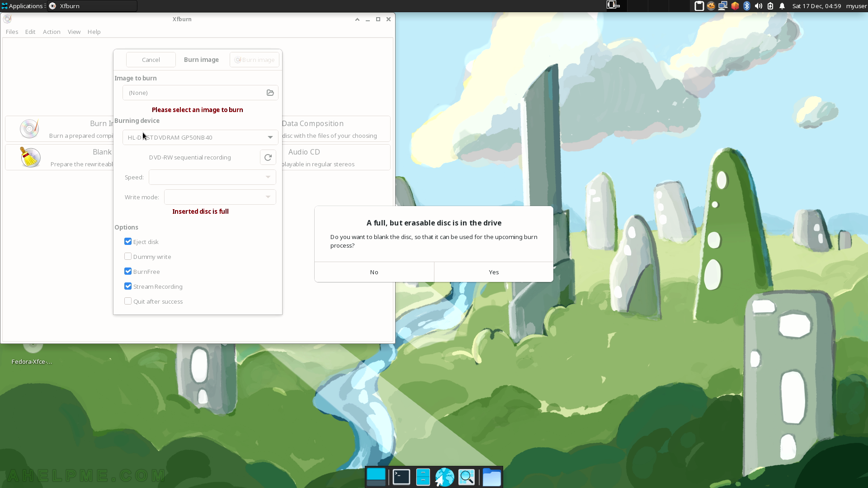Refresh the drive disc status
Image resolution: width=868 pixels, height=488 pixels.
click(268, 157)
